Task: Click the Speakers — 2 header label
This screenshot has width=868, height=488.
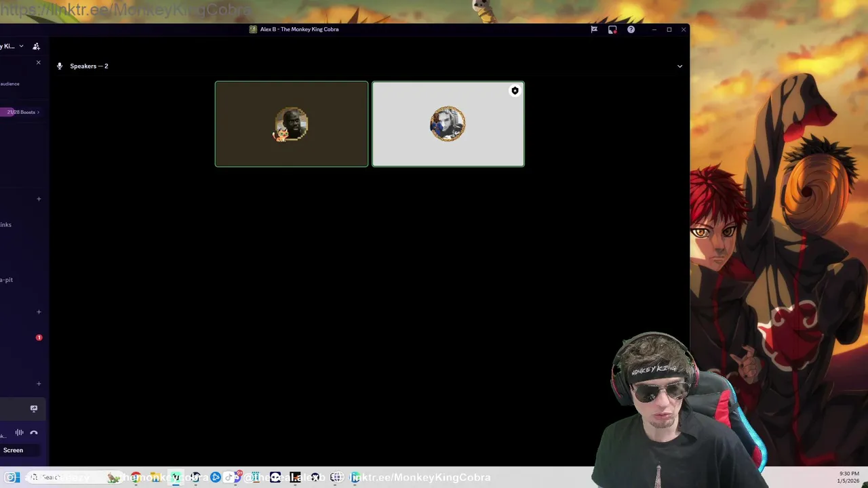Action: (89, 66)
